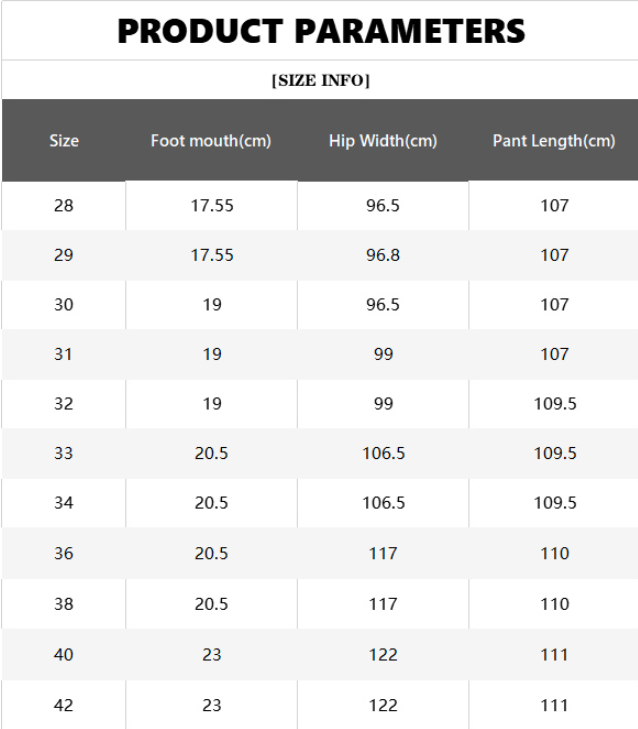The height and width of the screenshot is (729, 638).
Task: Click the Pant Length(cm) column header
Action: (554, 141)
